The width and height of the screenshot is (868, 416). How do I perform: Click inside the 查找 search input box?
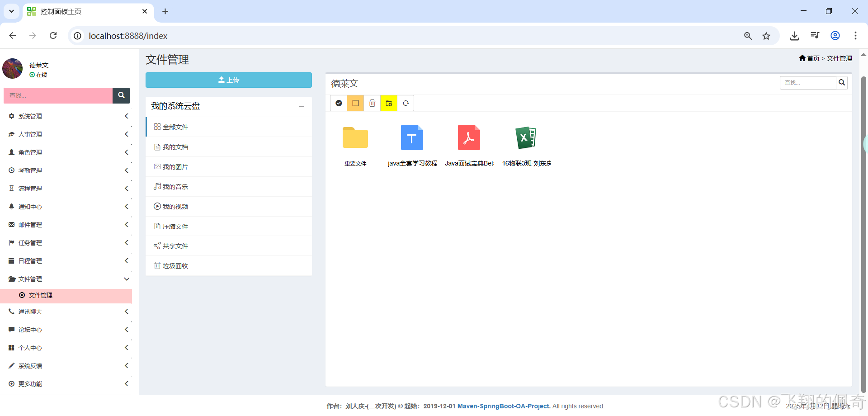coord(807,82)
